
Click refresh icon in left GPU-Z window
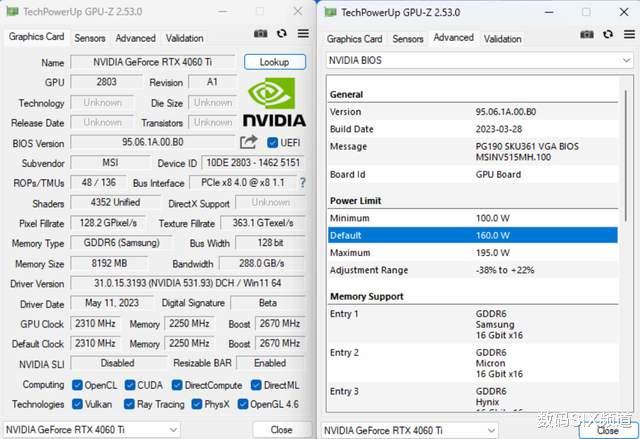point(282,33)
